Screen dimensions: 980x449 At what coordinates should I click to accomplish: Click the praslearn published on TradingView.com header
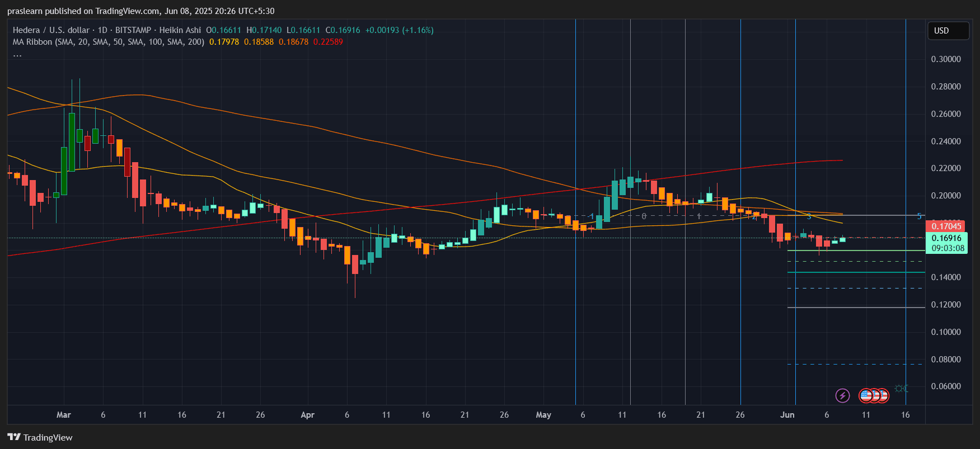140,11
